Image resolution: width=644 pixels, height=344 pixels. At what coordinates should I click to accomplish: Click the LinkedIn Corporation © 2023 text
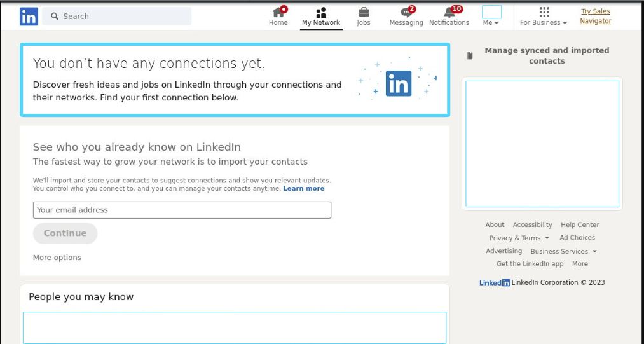558,282
